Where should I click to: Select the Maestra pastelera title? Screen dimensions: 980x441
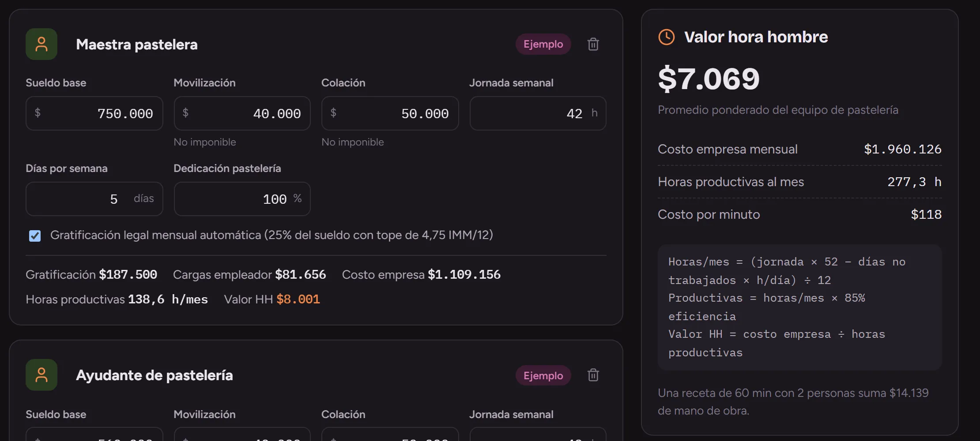point(137,44)
